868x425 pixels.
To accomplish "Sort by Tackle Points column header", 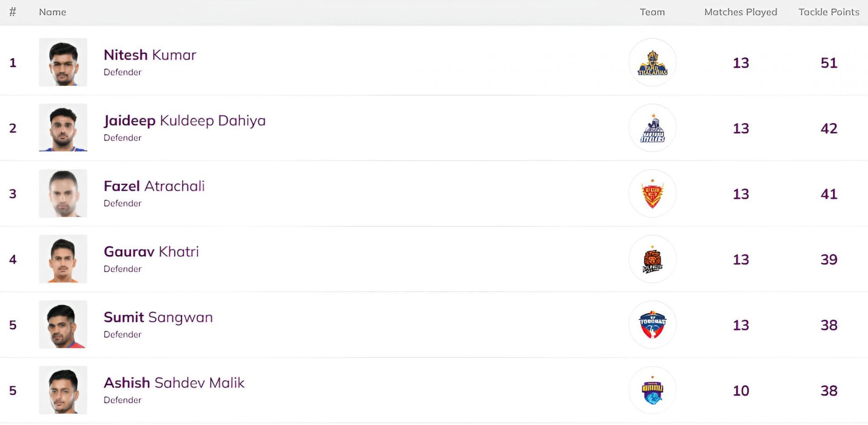I will tap(828, 12).
